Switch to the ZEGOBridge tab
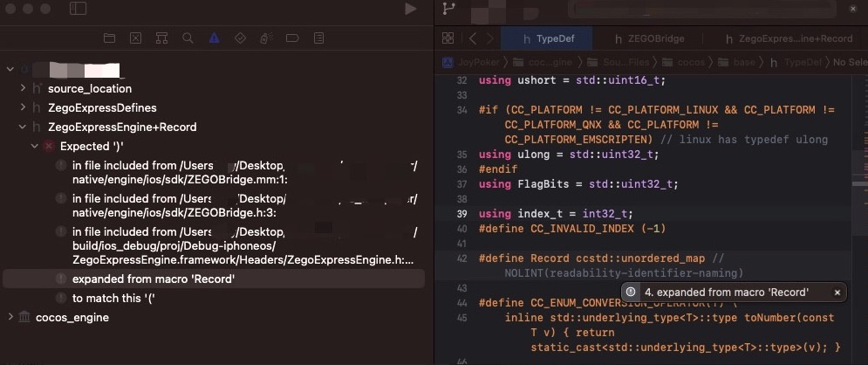Screen dimensions: 868x365 [649, 38]
